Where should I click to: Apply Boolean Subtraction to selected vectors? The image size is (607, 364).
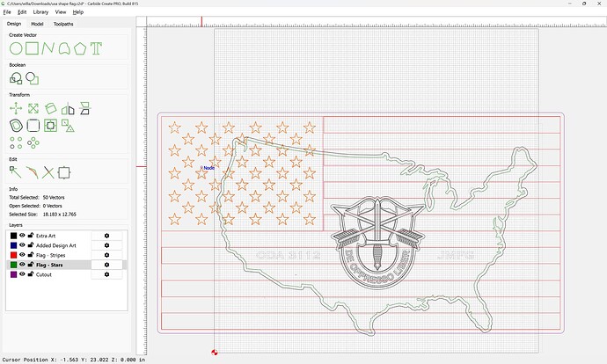click(x=33, y=78)
